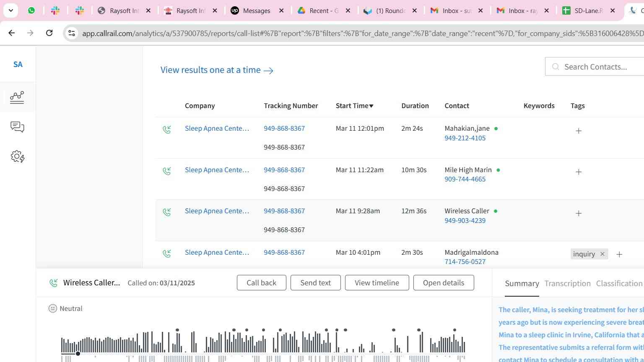Open contact number 949-903-4239
The height and width of the screenshot is (362, 644).
coord(465,220)
